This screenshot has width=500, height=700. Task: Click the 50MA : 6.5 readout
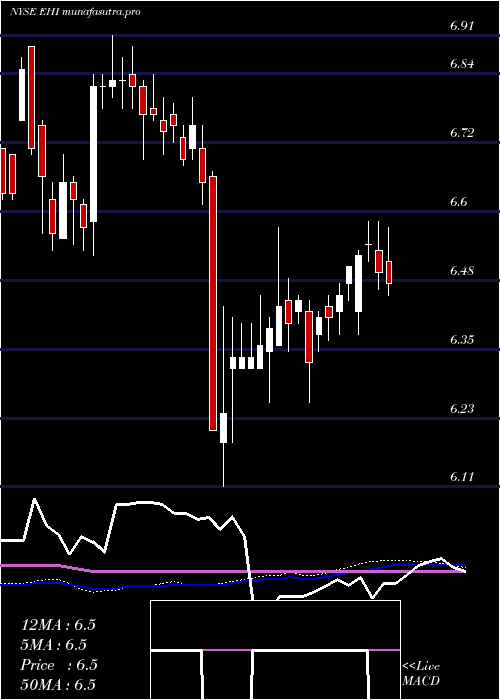58,685
